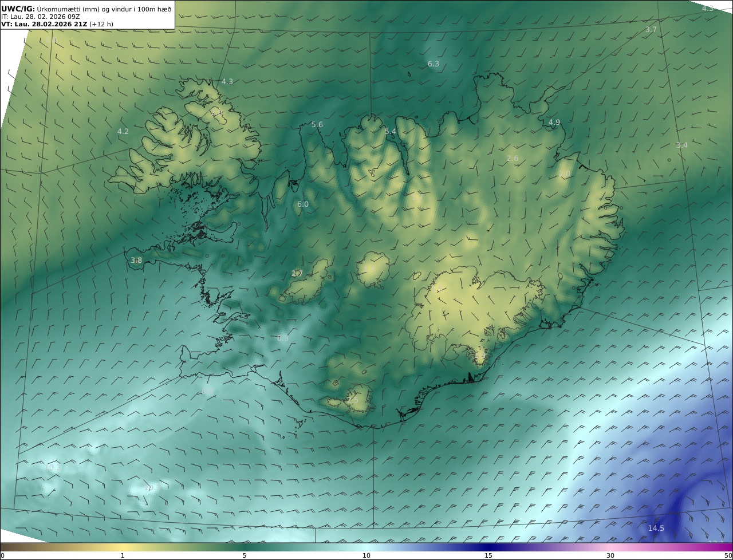Screen dimensions: 733x560
Task: Click the color scale at the 30 tick
Action: [x=610, y=555]
